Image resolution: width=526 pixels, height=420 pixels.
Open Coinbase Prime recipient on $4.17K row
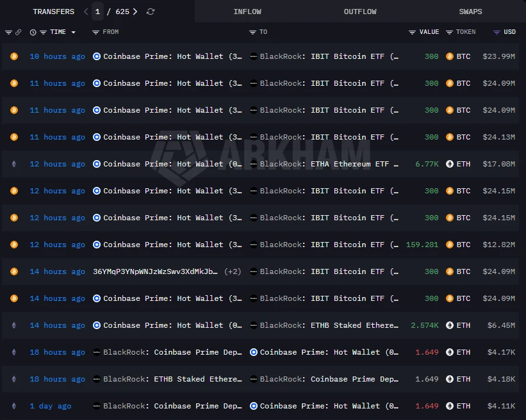tap(329, 352)
